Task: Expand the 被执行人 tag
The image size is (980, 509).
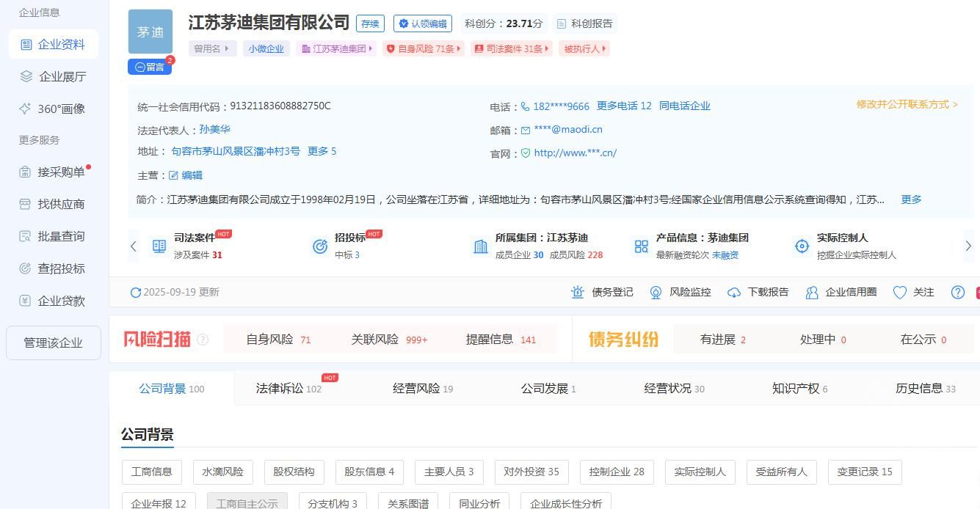Action: click(585, 48)
